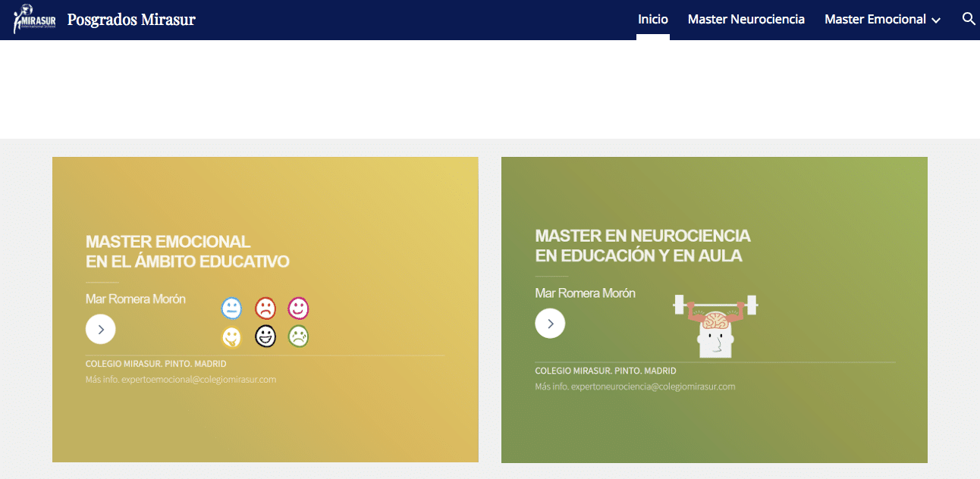This screenshot has width=980, height=479.
Task: Click the Posgrados Mirasur site title
Action: (131, 20)
